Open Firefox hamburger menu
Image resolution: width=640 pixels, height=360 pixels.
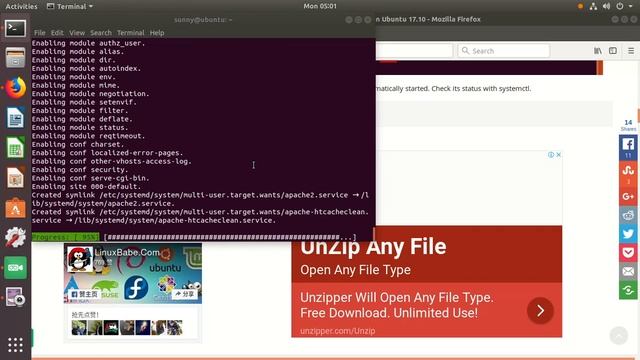(x=631, y=51)
